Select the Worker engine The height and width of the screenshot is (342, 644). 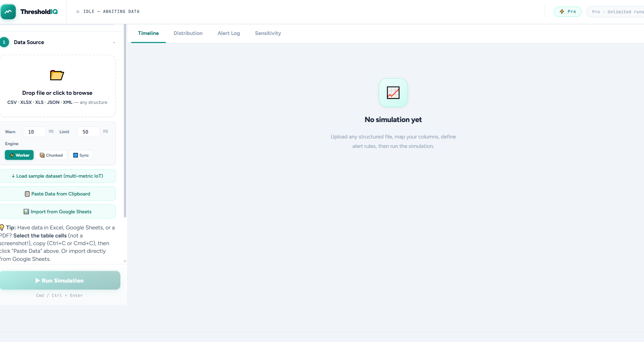pos(19,155)
